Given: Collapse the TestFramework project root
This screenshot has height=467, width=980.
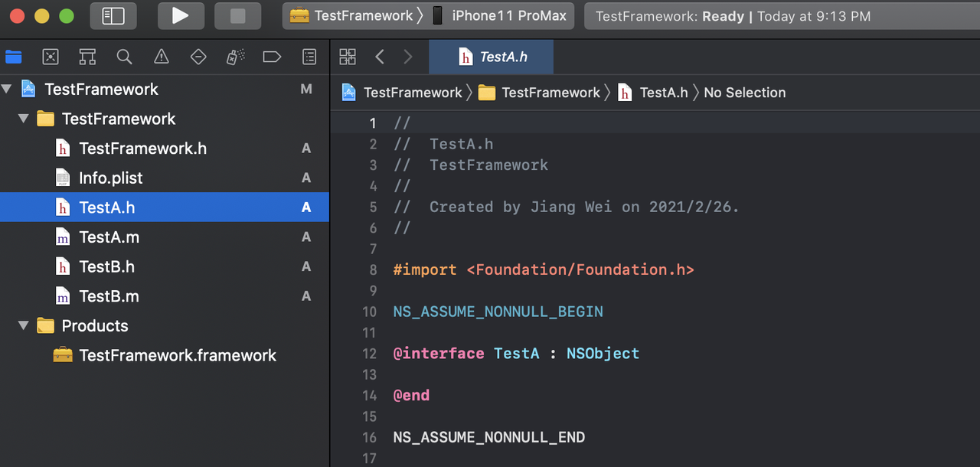Looking at the screenshot, I should pyautogui.click(x=7, y=90).
